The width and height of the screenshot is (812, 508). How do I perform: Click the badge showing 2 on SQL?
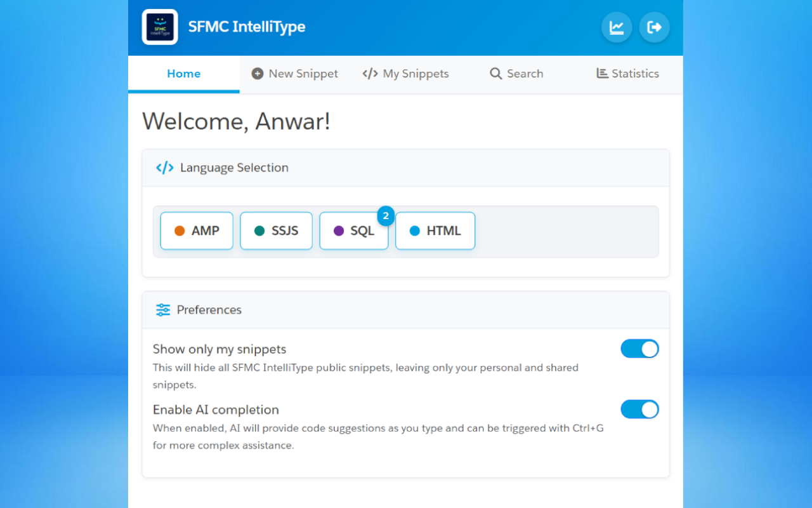(386, 216)
